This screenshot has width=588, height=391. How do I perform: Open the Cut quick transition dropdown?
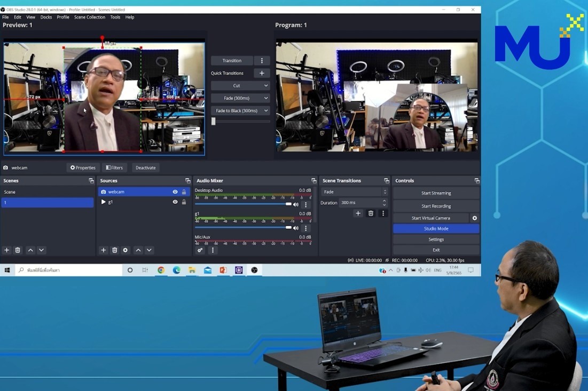coord(240,86)
